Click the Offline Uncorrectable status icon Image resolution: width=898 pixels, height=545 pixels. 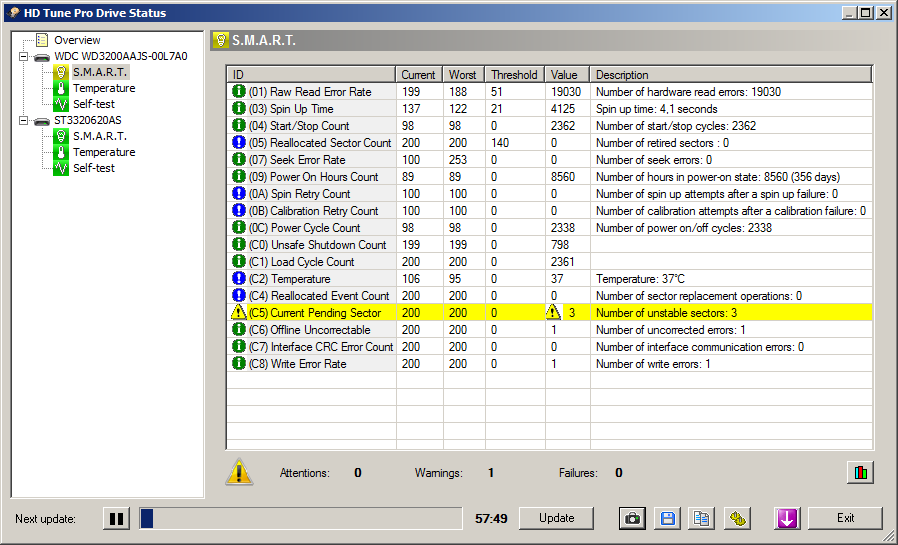[x=238, y=329]
